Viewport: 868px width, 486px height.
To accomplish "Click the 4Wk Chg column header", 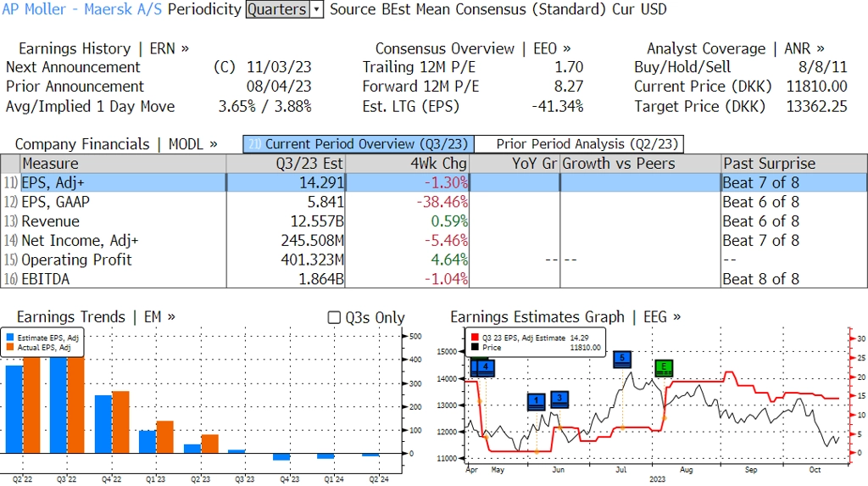I will click(407, 164).
